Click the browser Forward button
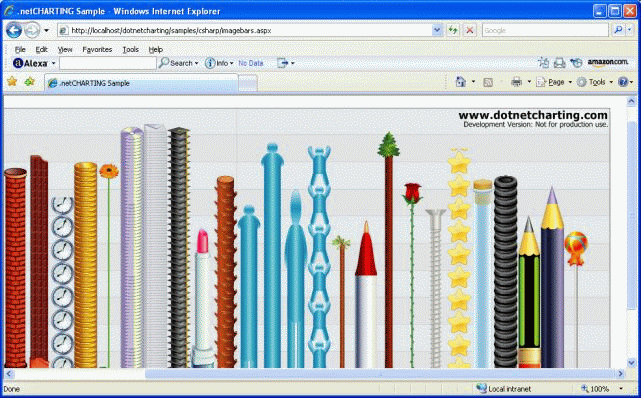This screenshot has width=641, height=398. [x=32, y=30]
